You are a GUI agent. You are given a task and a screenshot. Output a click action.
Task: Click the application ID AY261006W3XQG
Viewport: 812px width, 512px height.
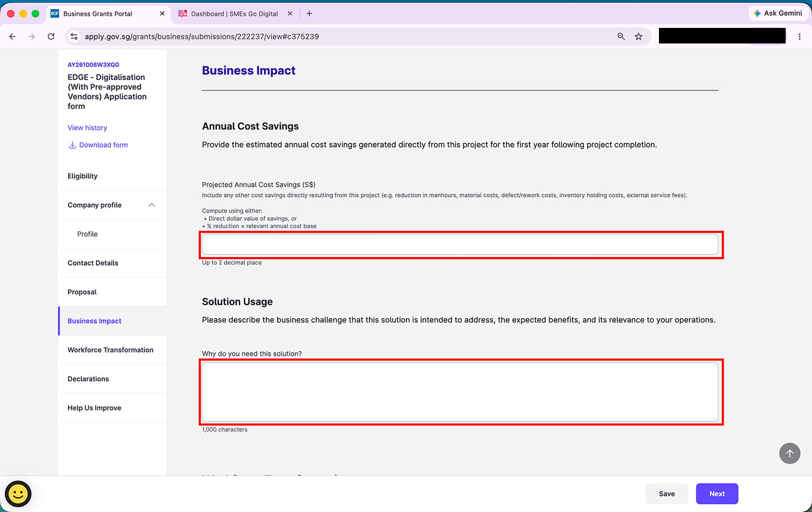pos(93,64)
